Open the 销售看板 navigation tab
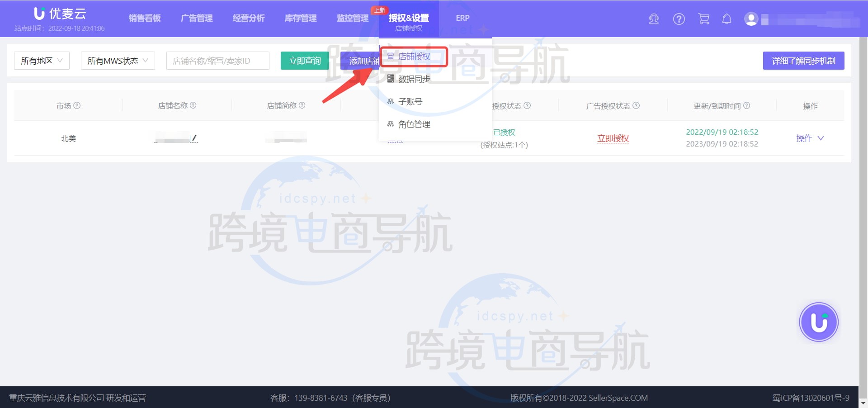Screen dimensions: 868x408 (x=145, y=18)
